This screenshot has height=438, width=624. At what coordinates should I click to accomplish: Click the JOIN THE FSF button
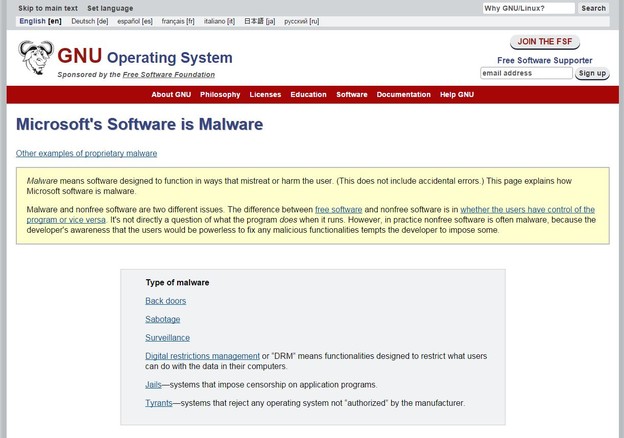point(545,42)
